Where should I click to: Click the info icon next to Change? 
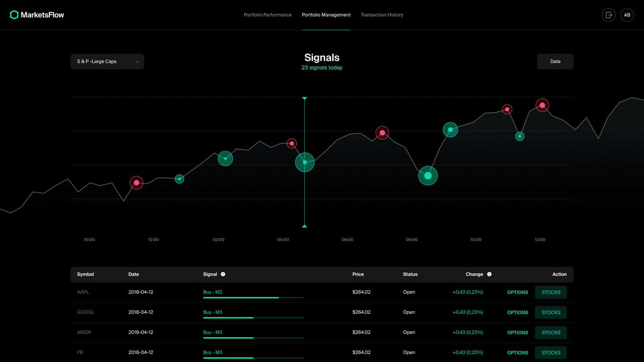pos(489,274)
